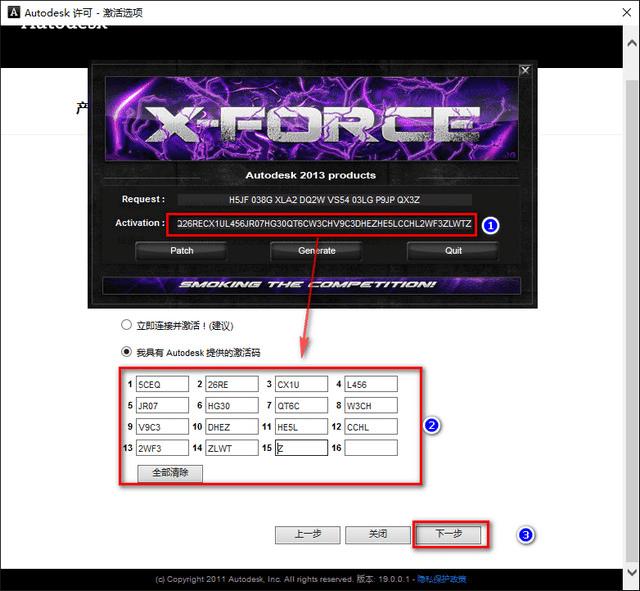Click activation field 13 containing 2WF3
The height and width of the screenshot is (591, 640).
162,448
